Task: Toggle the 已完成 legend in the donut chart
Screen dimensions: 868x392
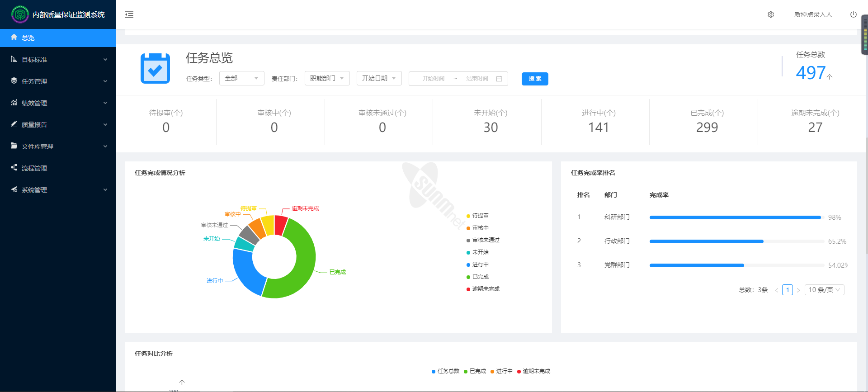Action: [x=477, y=277]
